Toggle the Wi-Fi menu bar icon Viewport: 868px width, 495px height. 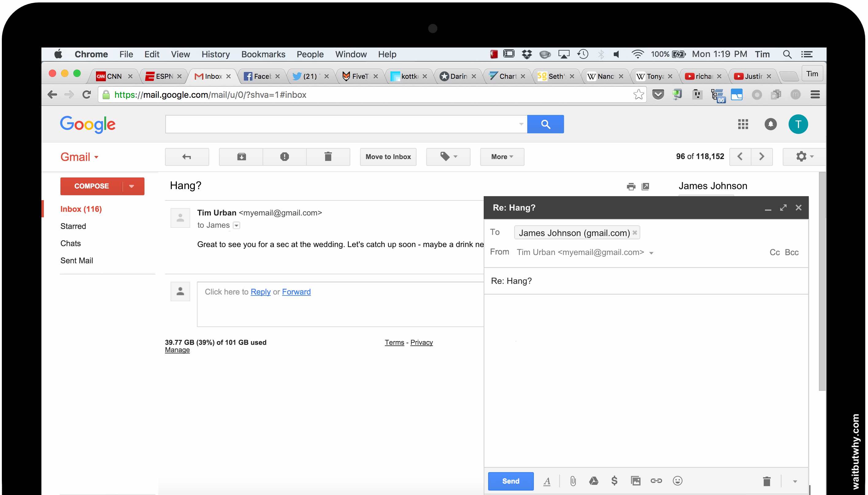(637, 54)
